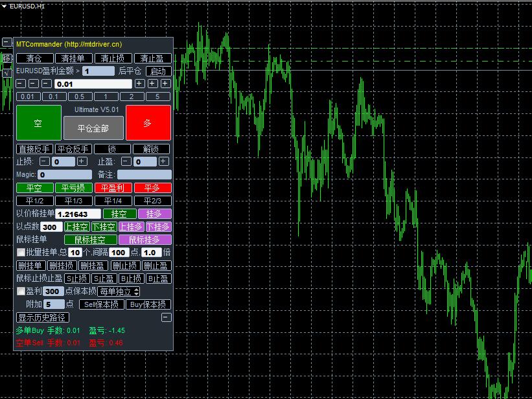Click the minus button beside 止损
The image size is (532, 399).
[x=44, y=162]
